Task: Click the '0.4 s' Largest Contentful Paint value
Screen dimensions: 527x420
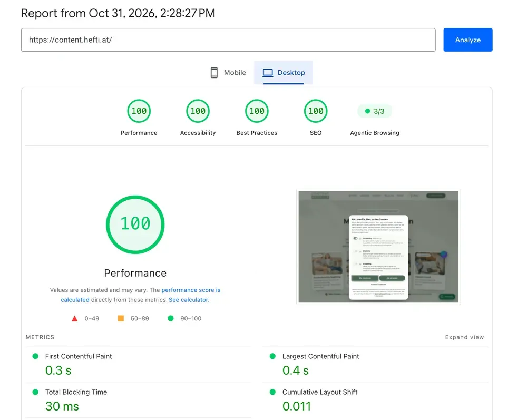Action: (296, 370)
